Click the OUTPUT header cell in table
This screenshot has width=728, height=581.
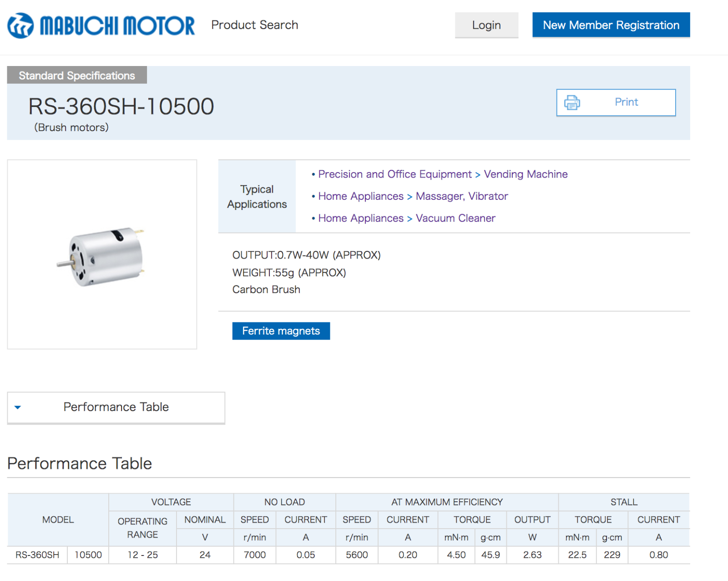click(x=532, y=520)
